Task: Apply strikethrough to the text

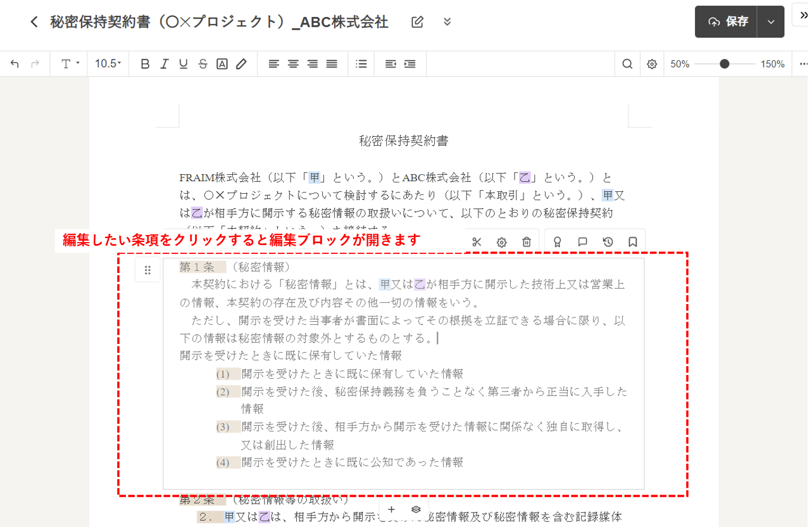Action: pyautogui.click(x=203, y=64)
